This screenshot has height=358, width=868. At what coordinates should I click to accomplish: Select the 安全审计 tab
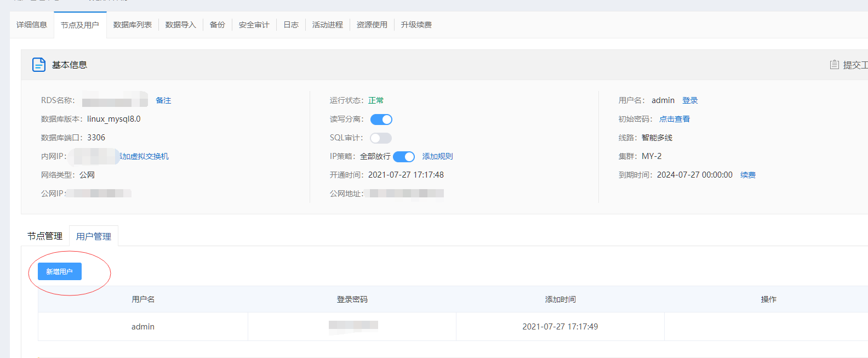(254, 25)
